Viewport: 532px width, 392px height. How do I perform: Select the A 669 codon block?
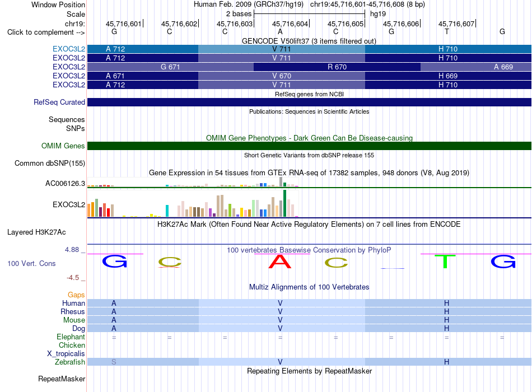tap(476, 67)
